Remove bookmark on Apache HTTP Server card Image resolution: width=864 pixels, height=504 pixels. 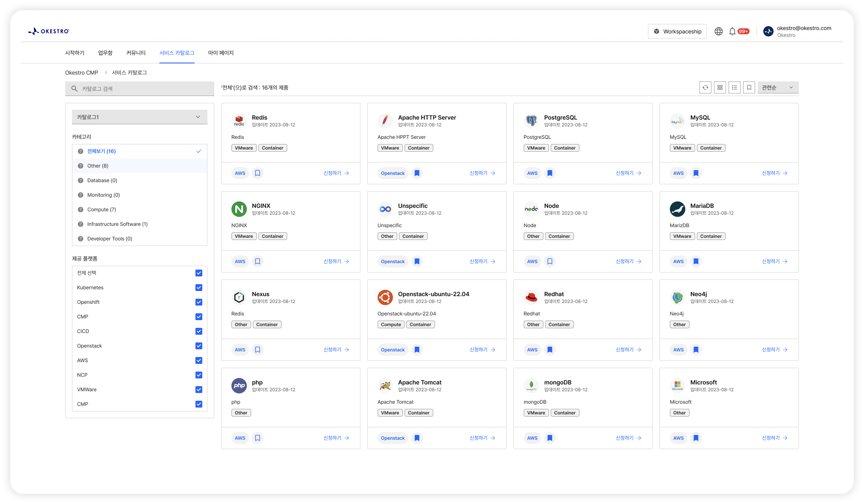(x=417, y=173)
